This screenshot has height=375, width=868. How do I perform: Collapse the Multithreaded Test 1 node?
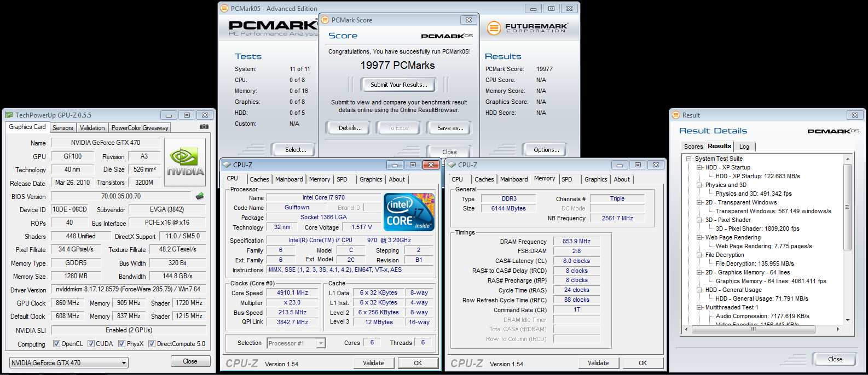coord(699,307)
